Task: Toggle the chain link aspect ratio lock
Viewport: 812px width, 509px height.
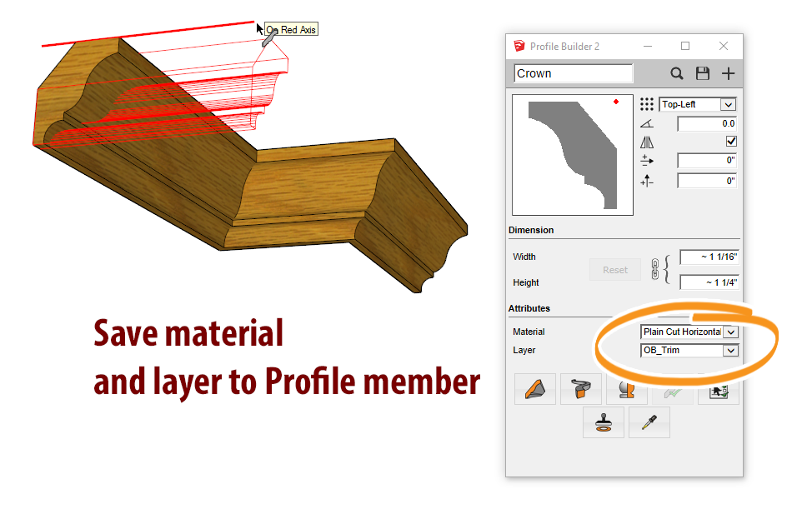Action: (x=655, y=269)
